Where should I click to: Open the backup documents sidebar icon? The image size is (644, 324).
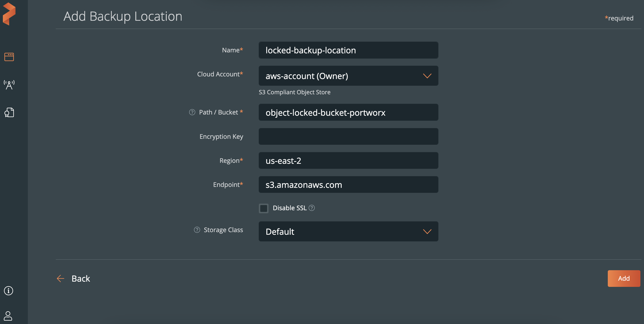click(9, 113)
